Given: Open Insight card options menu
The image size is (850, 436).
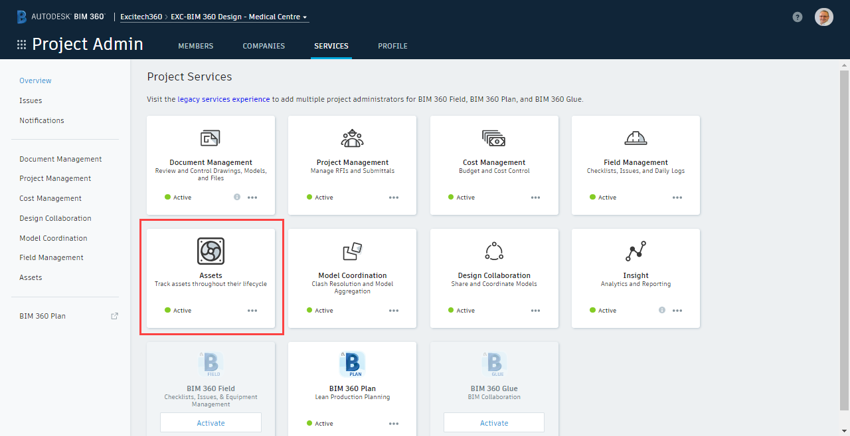Looking at the screenshot, I should pyautogui.click(x=677, y=310).
